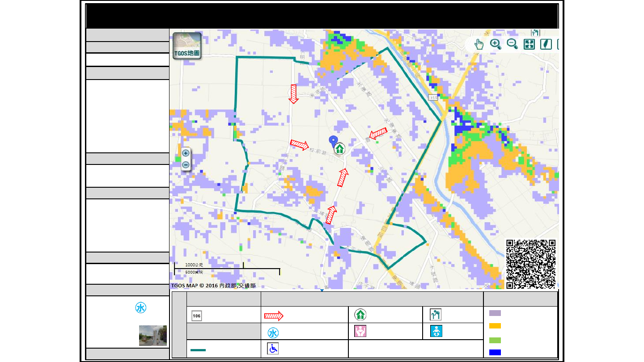
Task: Select the pan hand tool
Action: tap(479, 44)
